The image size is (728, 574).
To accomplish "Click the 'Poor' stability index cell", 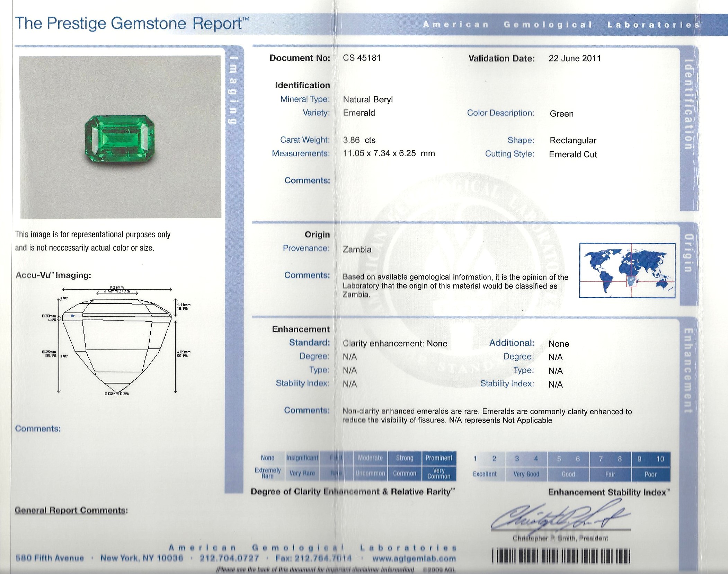I will coord(650,475).
